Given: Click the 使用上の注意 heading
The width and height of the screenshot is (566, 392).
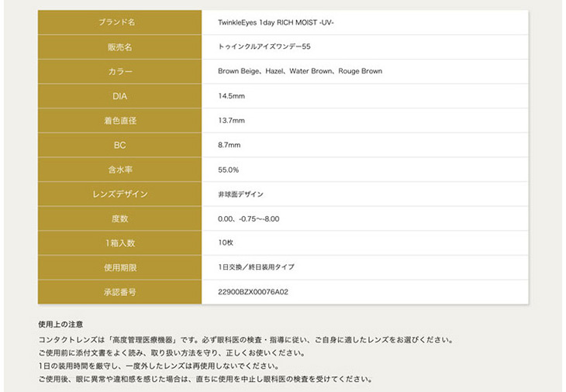Looking at the screenshot, I should click(60, 324).
